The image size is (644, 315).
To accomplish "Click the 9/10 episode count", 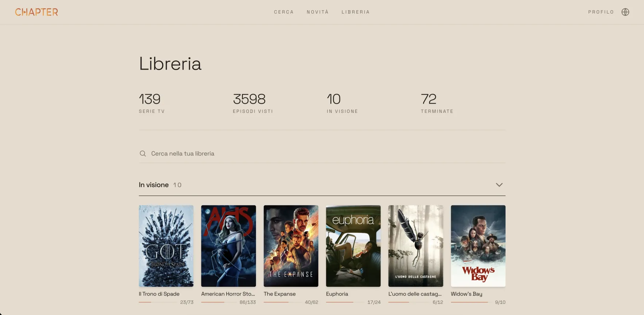I will pos(500,302).
